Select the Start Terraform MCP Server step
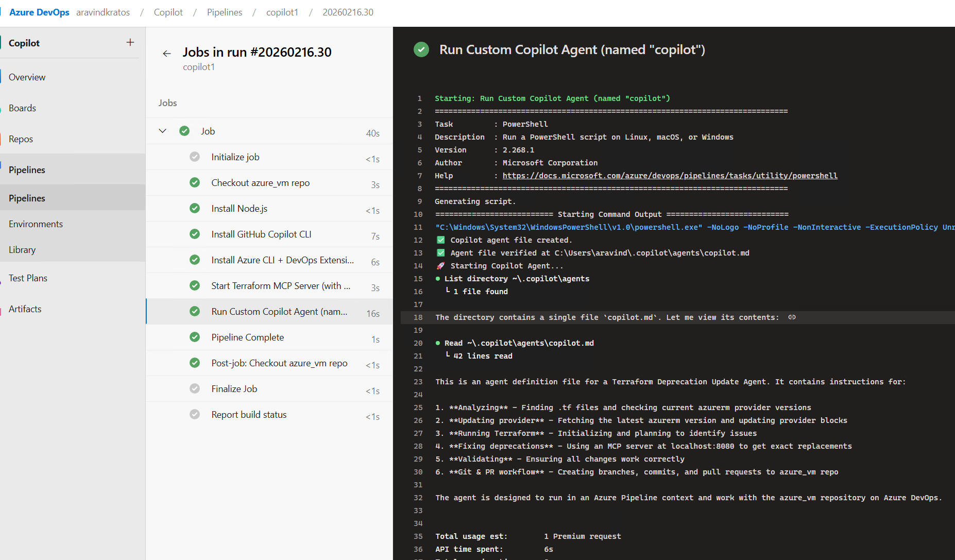Image resolution: width=955 pixels, height=560 pixels. click(x=281, y=285)
